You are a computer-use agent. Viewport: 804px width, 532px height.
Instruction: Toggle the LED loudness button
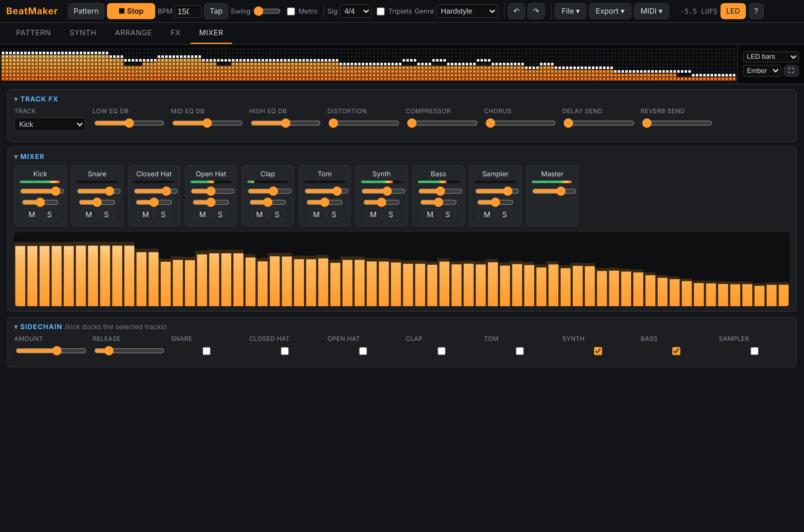point(733,11)
